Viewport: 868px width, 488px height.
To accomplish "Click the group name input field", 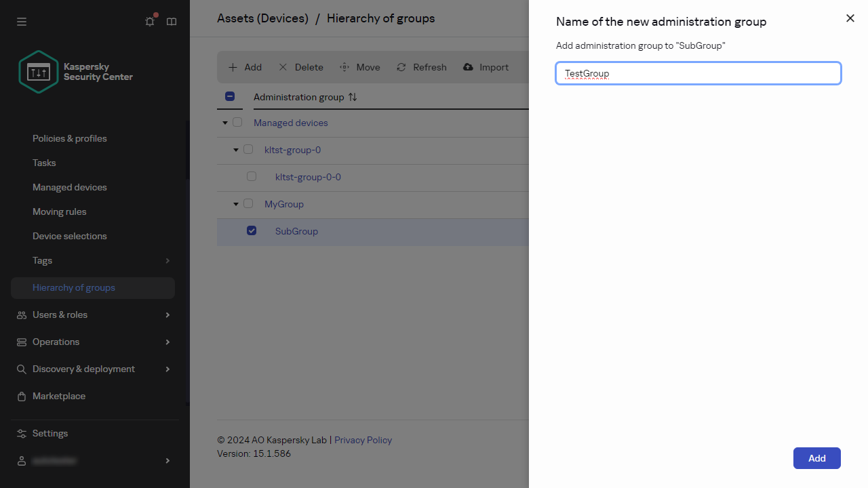I will coord(698,73).
